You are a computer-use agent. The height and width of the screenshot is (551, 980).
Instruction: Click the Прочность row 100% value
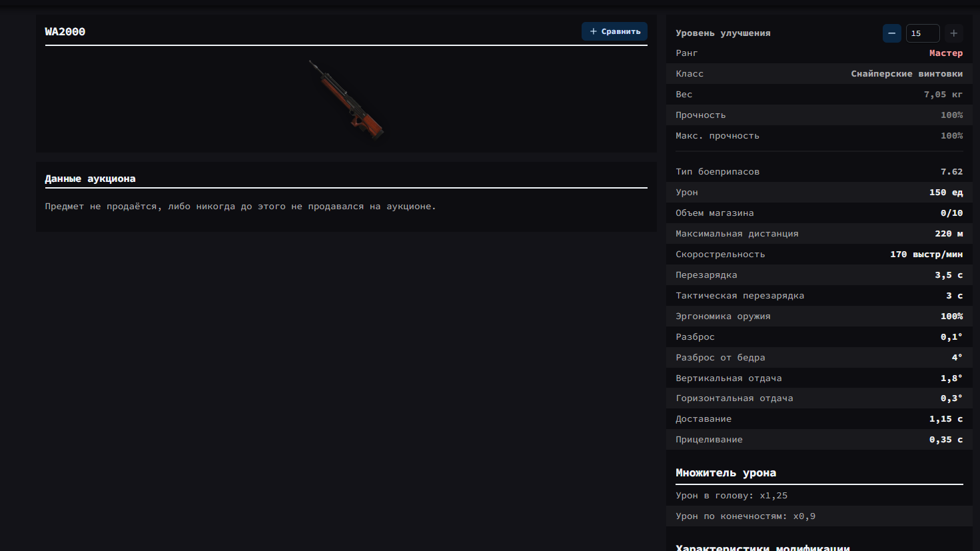click(951, 115)
